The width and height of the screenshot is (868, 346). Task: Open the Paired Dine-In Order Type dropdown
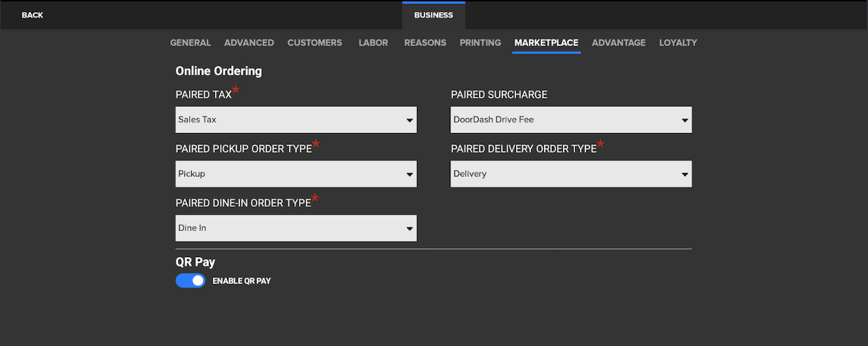click(x=296, y=228)
